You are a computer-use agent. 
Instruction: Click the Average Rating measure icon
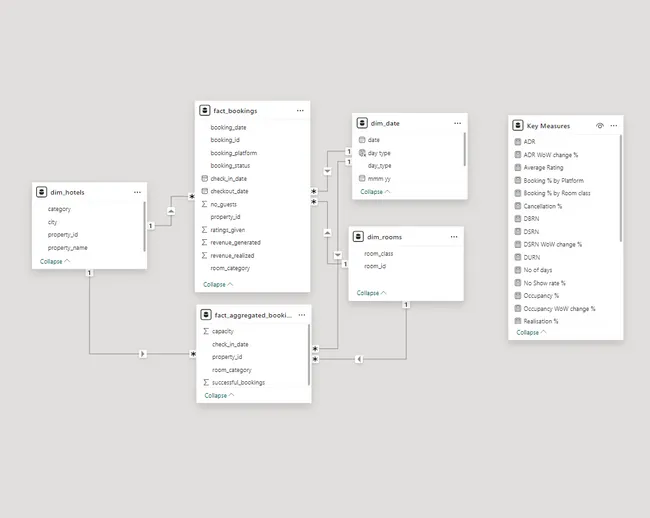(x=518, y=167)
